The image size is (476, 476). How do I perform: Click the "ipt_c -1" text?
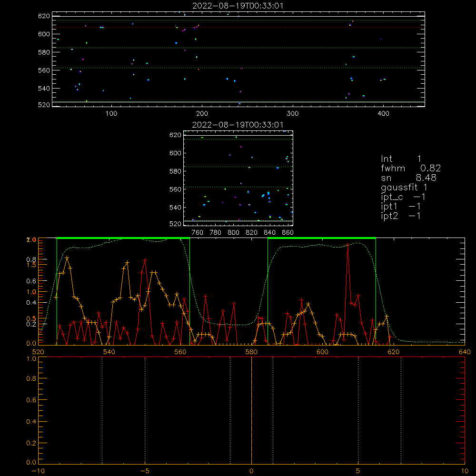pos(403,197)
